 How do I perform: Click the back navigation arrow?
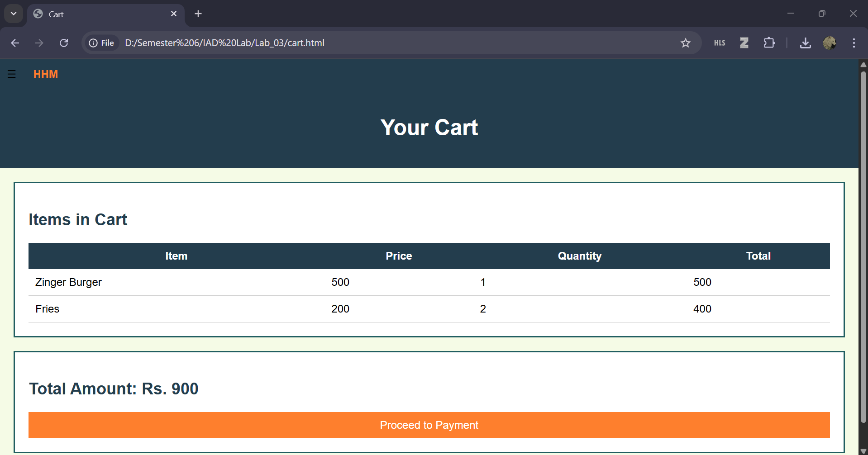[15, 43]
